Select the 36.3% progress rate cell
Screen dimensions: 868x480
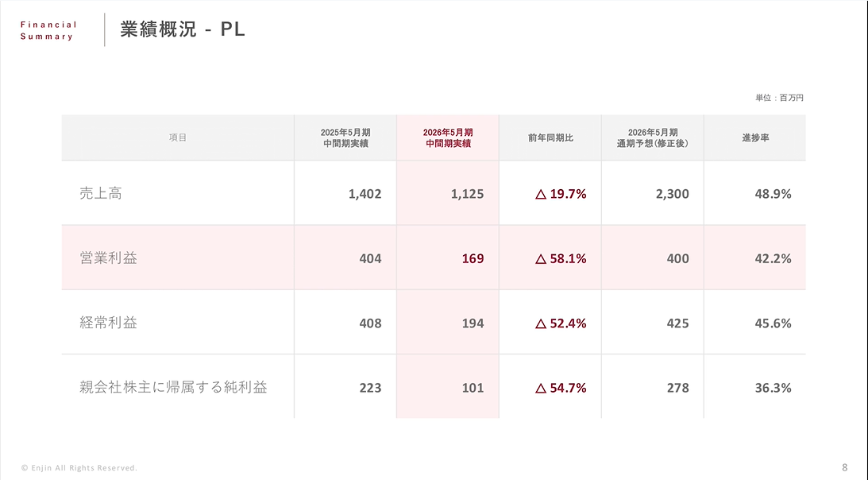tap(773, 389)
